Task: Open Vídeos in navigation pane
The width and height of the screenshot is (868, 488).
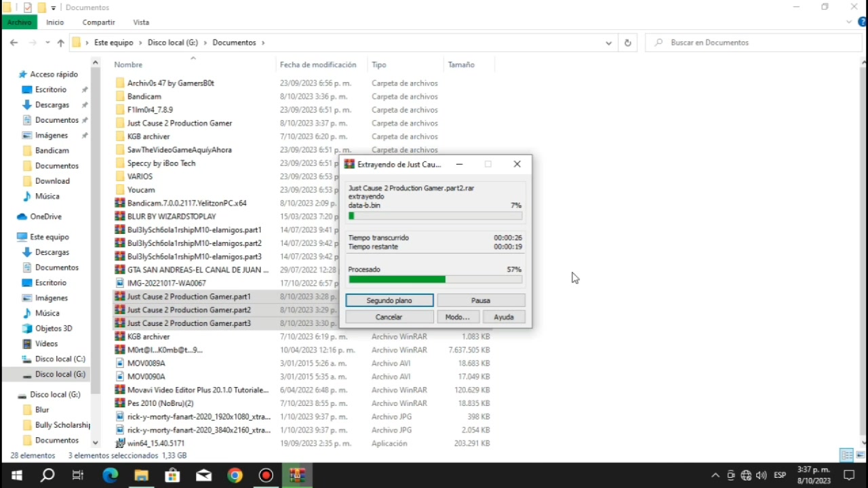Action: [47, 344]
